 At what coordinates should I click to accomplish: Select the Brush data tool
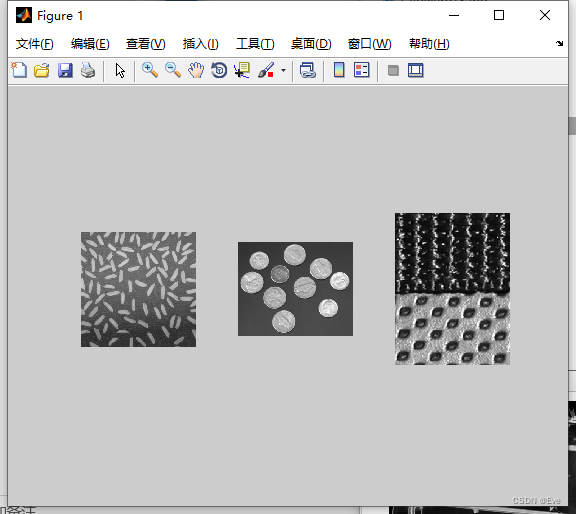coord(266,70)
